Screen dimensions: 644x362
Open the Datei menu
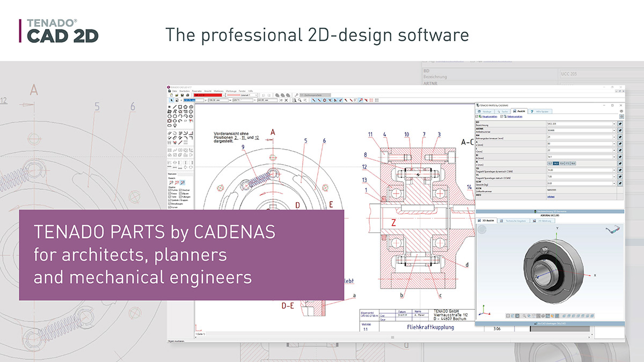coord(174,90)
